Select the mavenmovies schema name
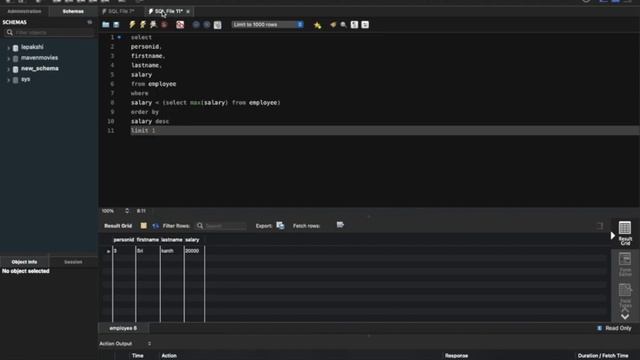The height and width of the screenshot is (360, 640). 40,58
